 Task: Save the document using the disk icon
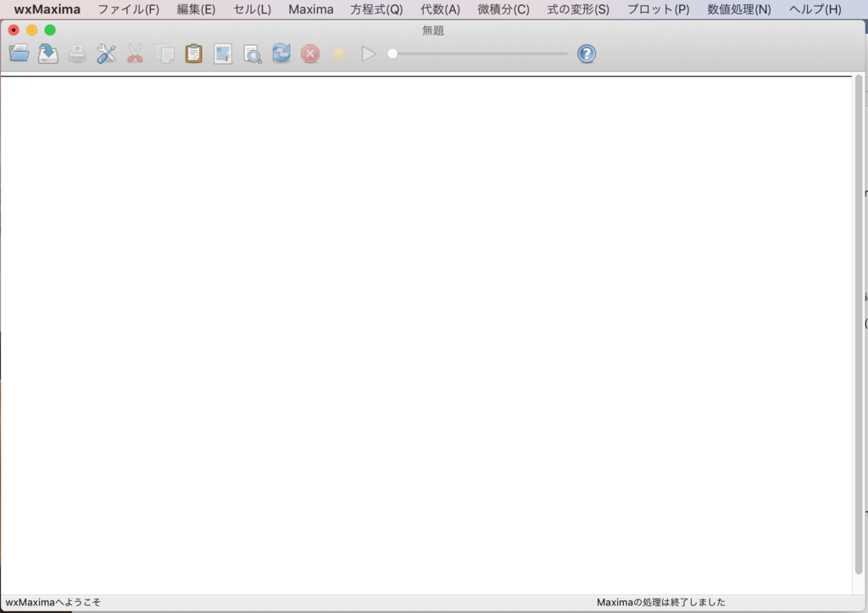point(48,53)
